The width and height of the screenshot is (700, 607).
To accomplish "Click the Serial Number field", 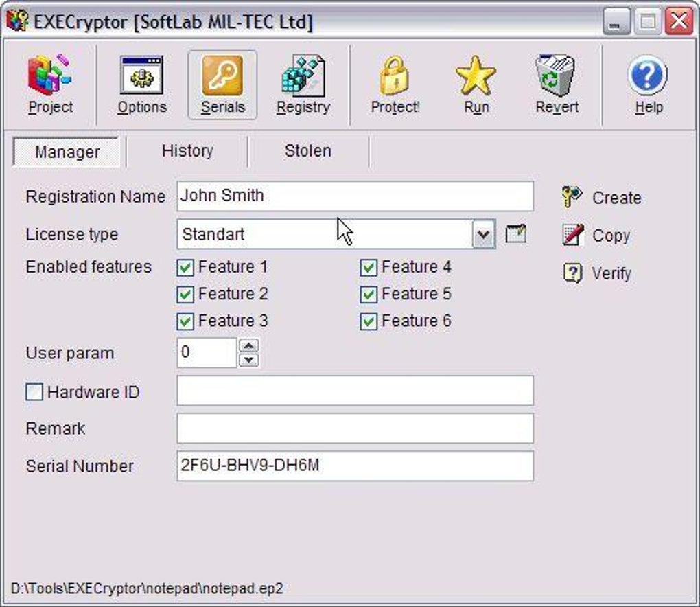I will click(x=355, y=466).
